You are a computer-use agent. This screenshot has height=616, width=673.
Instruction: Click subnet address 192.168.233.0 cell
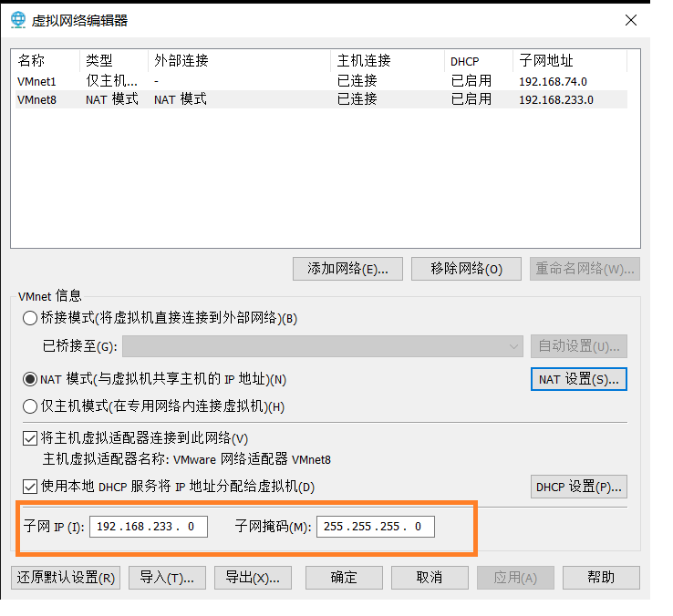coord(556,100)
